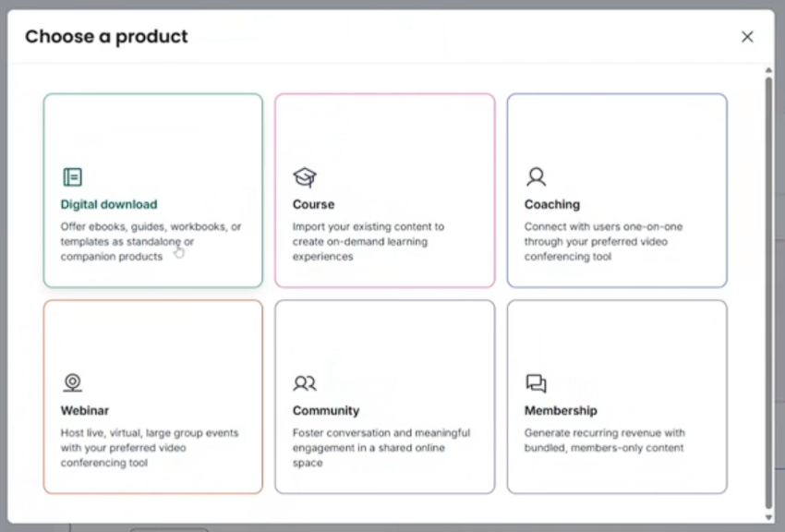
Task: Click the scrollbar down arrow
Action: (x=768, y=517)
